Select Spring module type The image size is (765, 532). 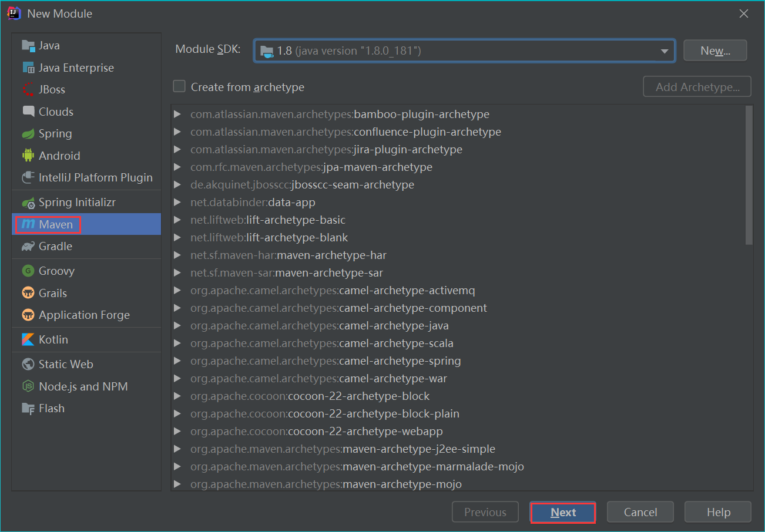pos(86,134)
